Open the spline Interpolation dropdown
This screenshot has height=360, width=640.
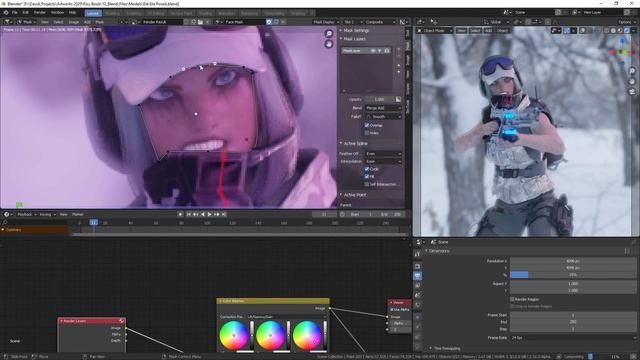[383, 161]
